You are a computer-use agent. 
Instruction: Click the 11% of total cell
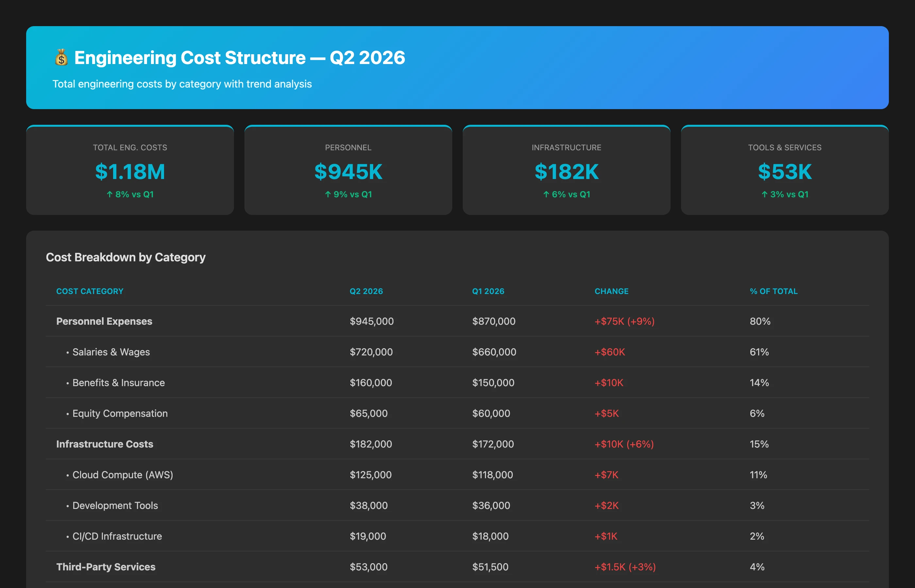[758, 475]
